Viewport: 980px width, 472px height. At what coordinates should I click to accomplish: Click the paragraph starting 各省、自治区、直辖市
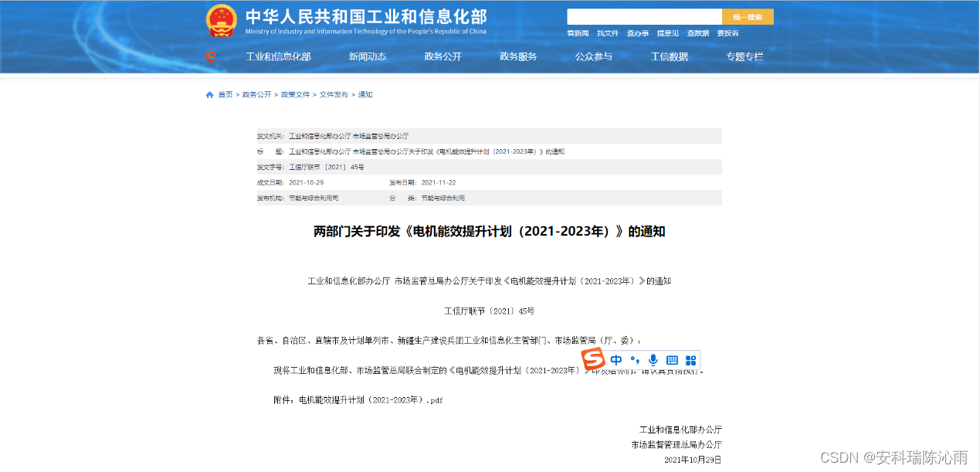(x=449, y=341)
